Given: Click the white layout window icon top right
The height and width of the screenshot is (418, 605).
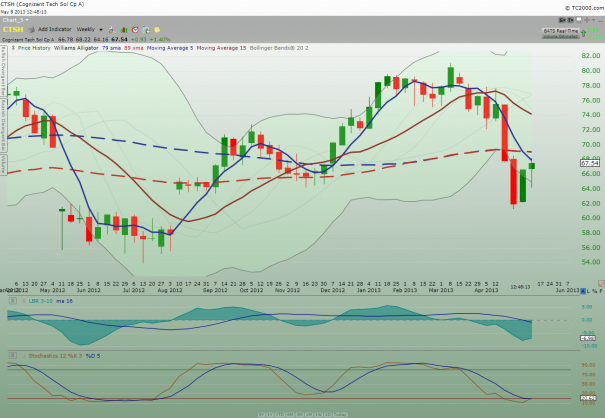Looking at the screenshot, I should [579, 20].
